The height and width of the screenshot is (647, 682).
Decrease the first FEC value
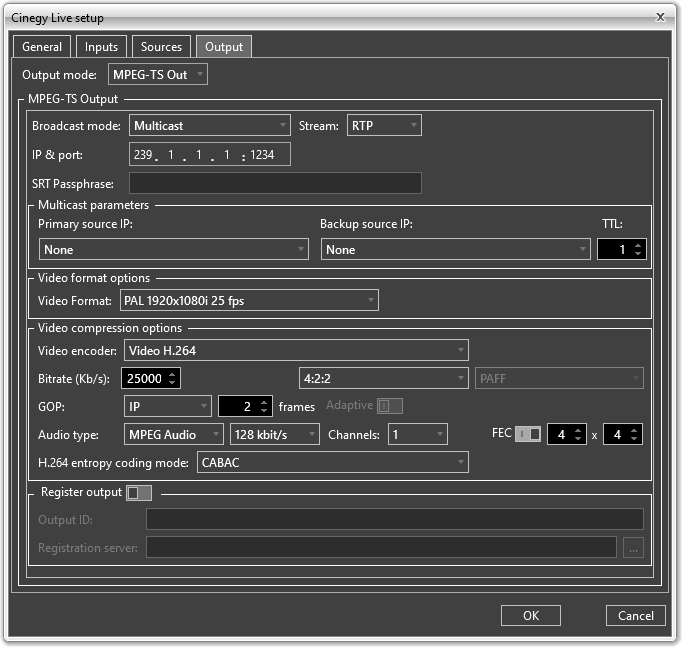click(578, 438)
